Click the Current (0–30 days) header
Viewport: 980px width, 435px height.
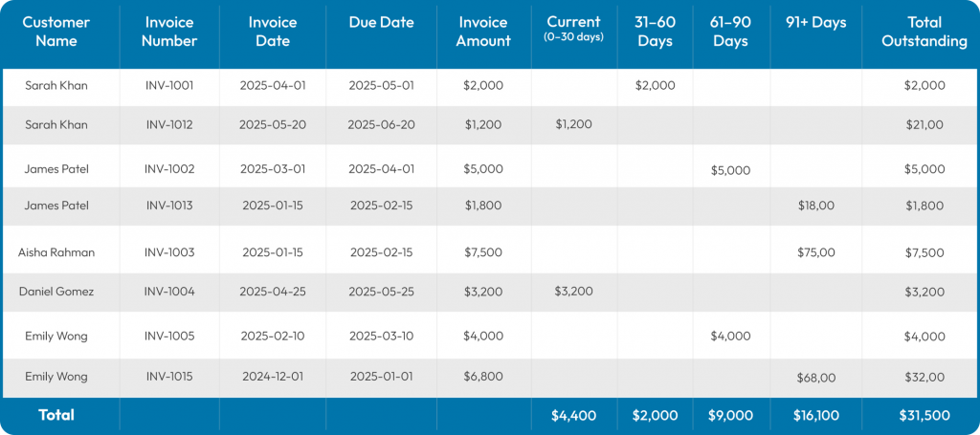tap(573, 29)
